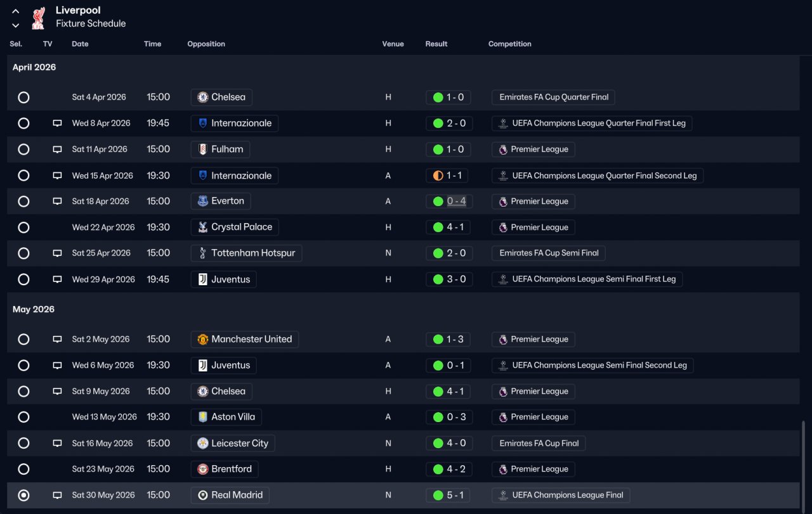Viewport: 812px width, 514px height.
Task: Open the UEFA Champions League Final competition link
Action: coord(567,496)
